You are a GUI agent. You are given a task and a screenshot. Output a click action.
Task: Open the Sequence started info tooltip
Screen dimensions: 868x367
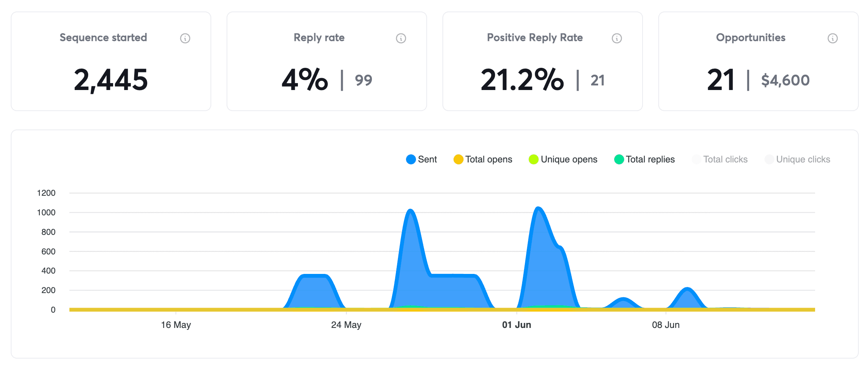point(185,38)
